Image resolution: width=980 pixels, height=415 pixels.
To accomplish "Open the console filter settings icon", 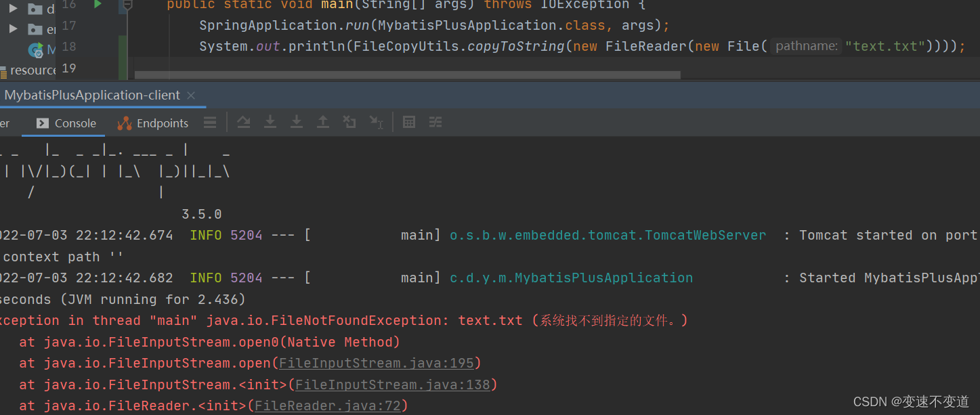I will click(x=434, y=122).
